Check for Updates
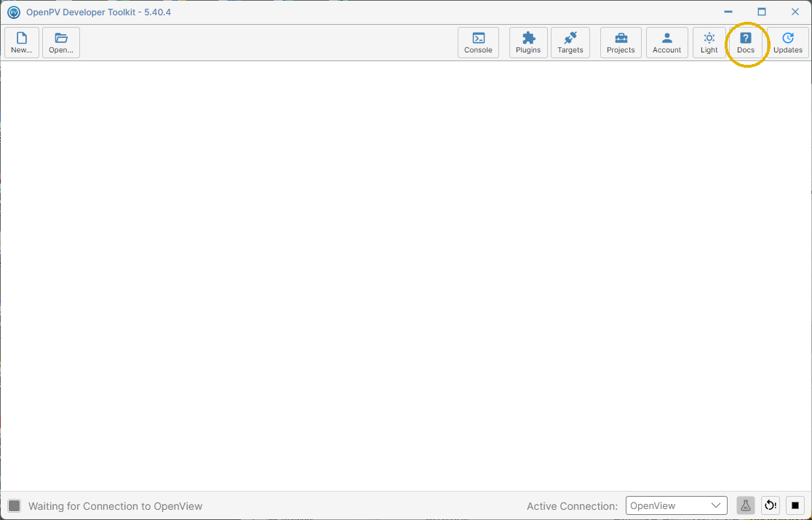 tap(788, 42)
